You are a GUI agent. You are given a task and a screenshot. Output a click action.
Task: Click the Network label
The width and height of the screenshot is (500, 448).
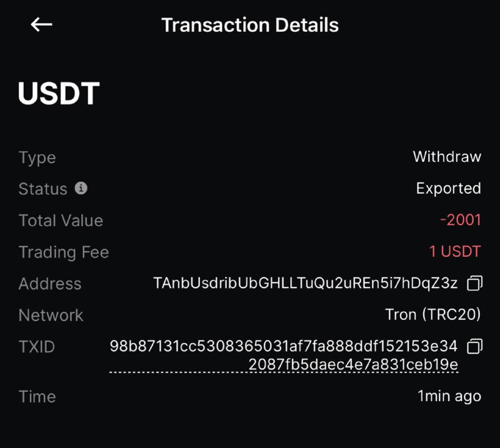coord(51,315)
